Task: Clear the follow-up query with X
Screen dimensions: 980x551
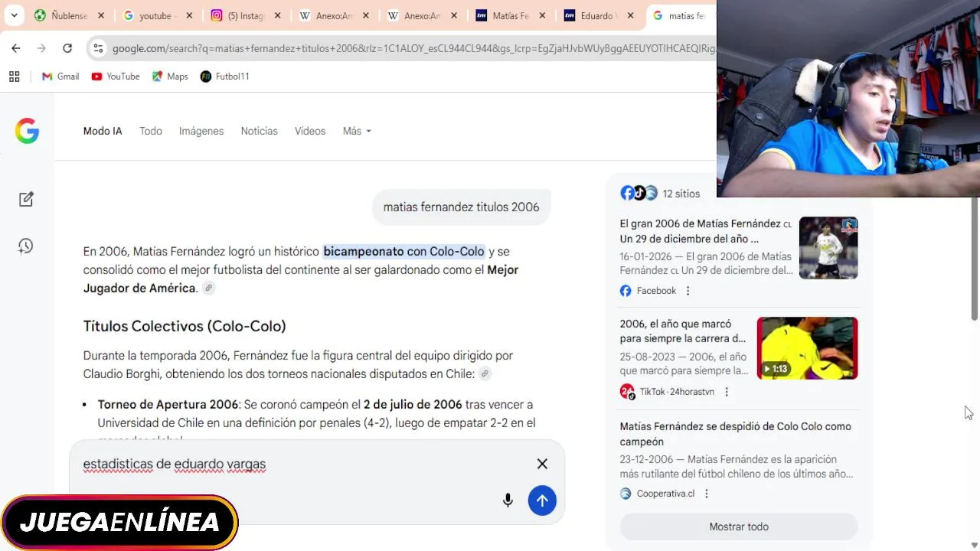Action: click(542, 464)
